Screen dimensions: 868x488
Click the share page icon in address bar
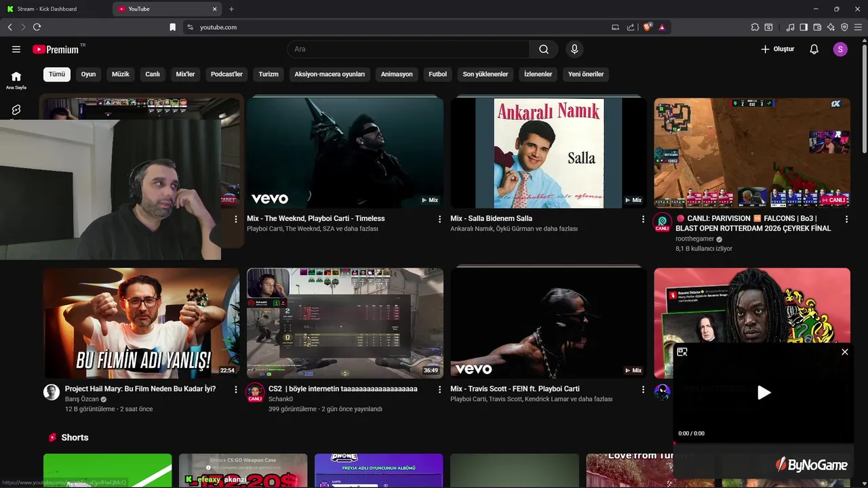(x=631, y=27)
